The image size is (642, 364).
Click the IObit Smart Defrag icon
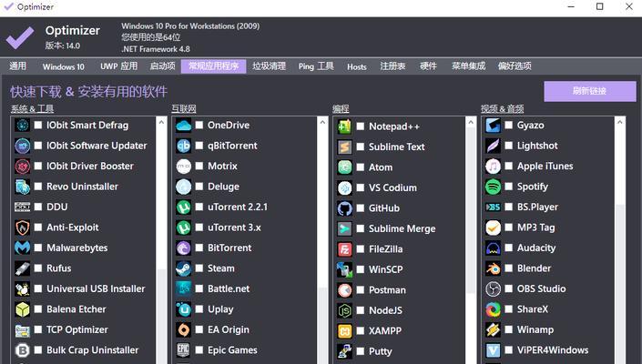pyautogui.click(x=22, y=126)
